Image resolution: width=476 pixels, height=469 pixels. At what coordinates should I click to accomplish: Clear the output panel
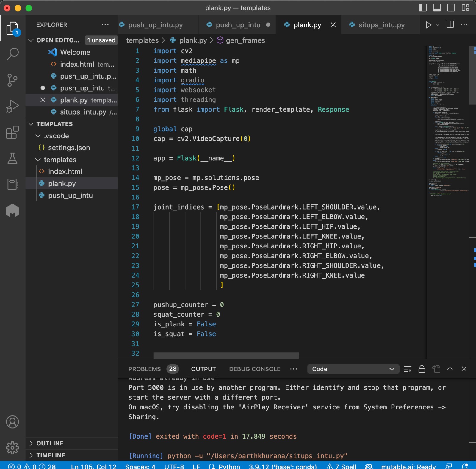tap(408, 369)
